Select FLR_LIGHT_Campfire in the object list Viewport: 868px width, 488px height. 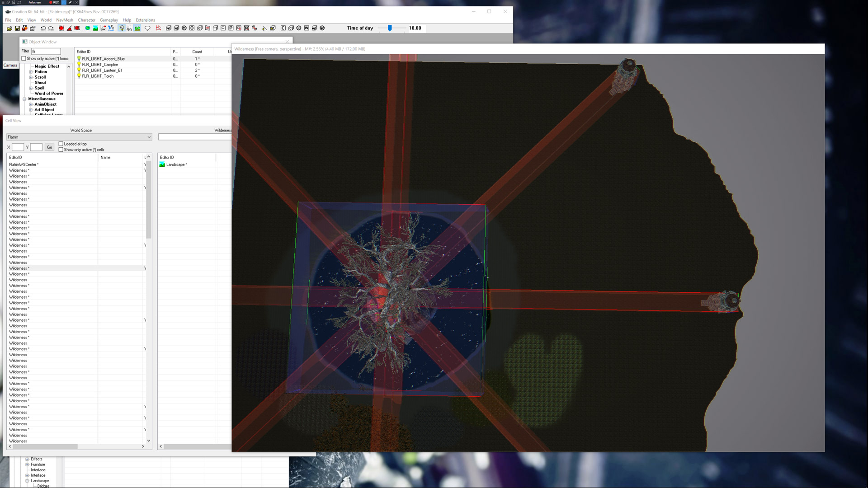100,65
